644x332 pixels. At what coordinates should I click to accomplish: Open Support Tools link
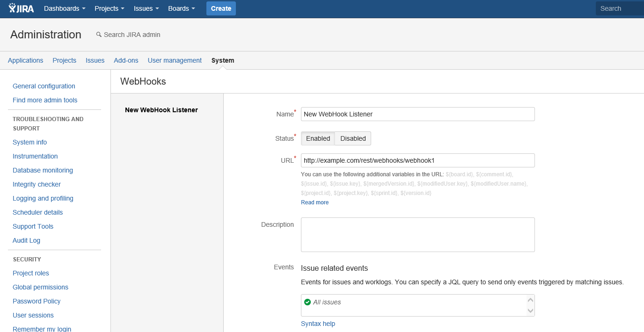(x=33, y=226)
